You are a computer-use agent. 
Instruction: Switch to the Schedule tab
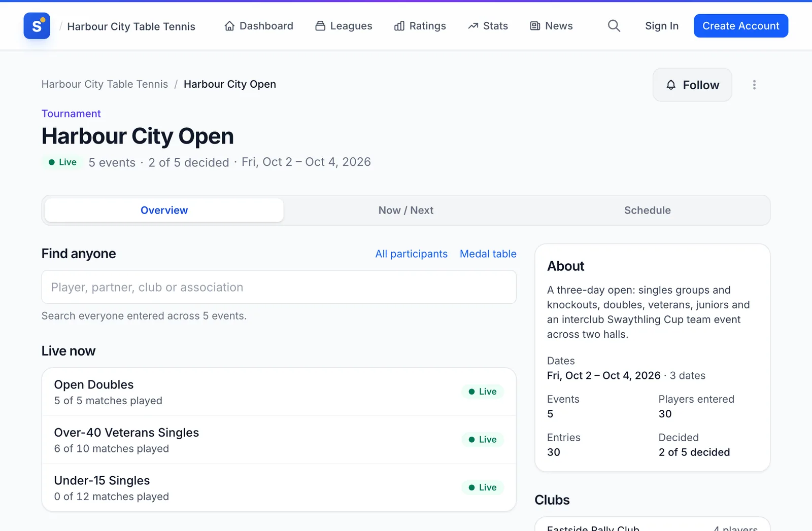tap(647, 210)
